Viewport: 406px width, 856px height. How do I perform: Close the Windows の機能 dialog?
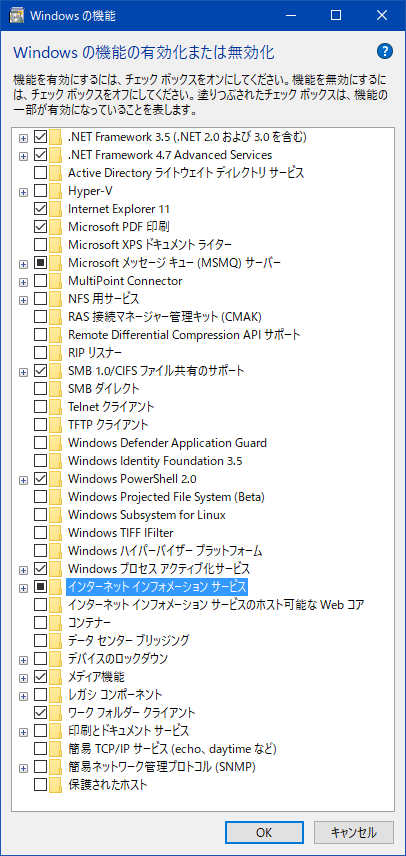pos(382,15)
